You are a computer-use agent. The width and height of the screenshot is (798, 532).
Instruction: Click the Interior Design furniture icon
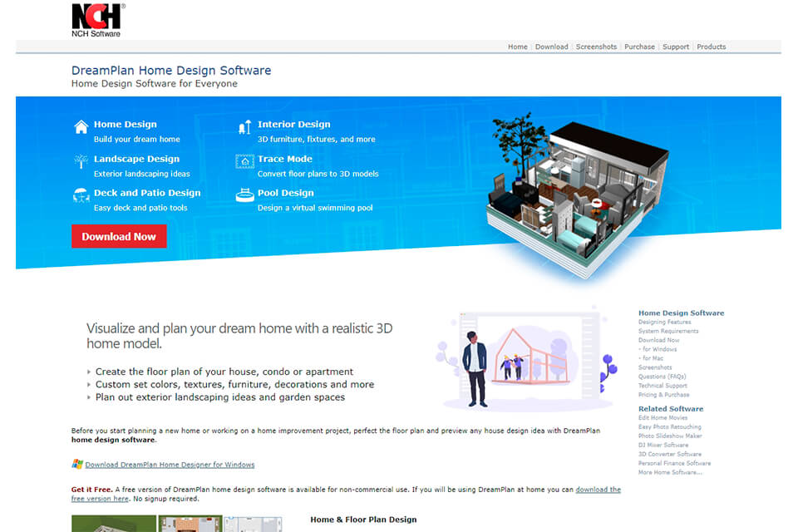(245, 125)
